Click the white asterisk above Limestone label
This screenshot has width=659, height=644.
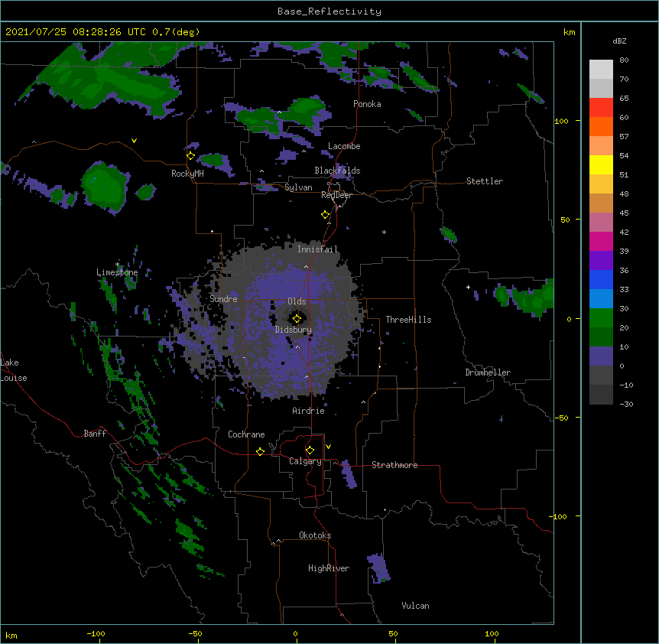pyautogui.click(x=117, y=265)
